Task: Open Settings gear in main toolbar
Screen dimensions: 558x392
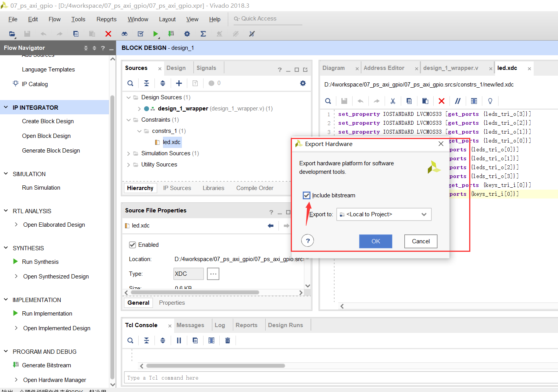Action: click(x=187, y=34)
